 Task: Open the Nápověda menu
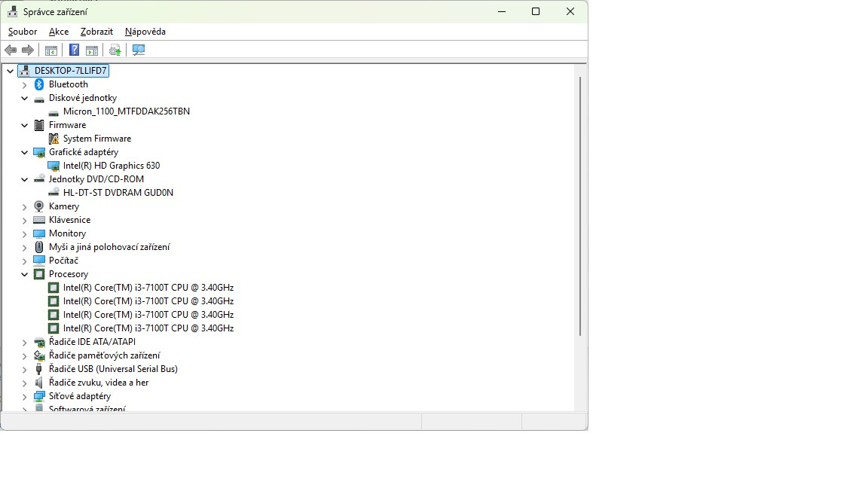point(145,32)
